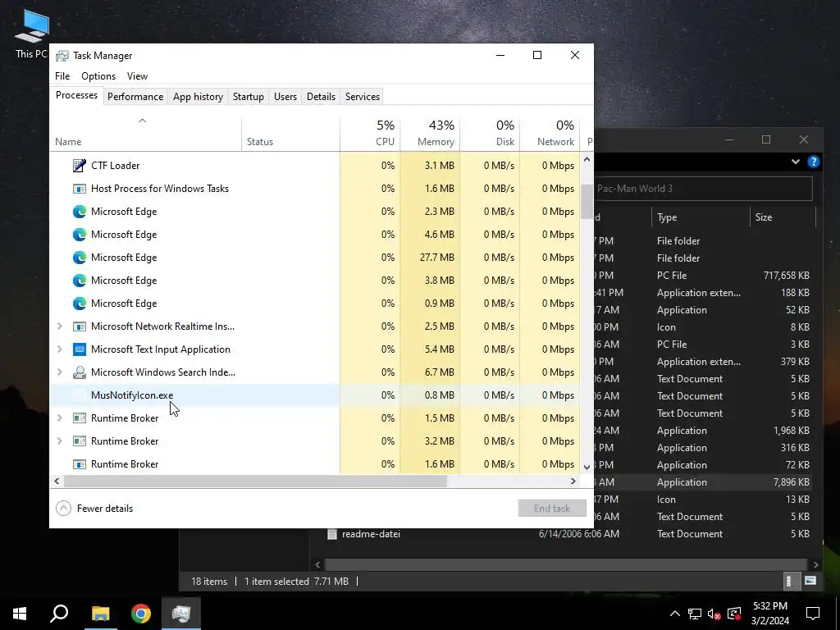
Task: Switch to the Performance tab
Action: (135, 97)
